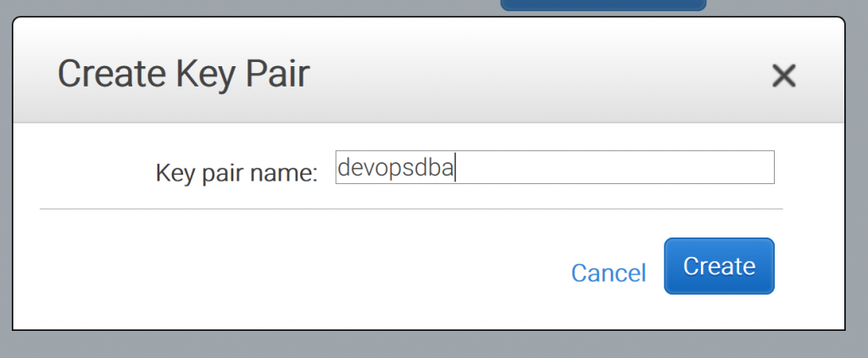Image resolution: width=868 pixels, height=358 pixels.
Task: Focus the Key pair name field
Action: point(554,167)
